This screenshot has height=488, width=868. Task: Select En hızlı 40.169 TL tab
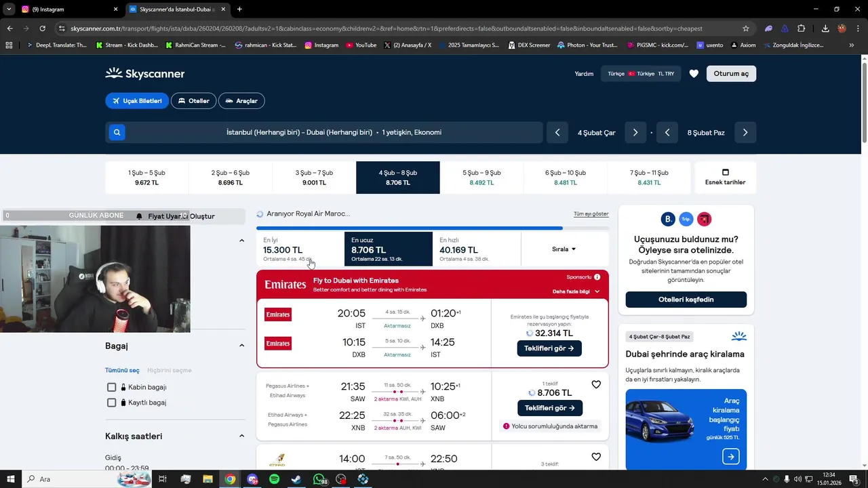(x=477, y=249)
